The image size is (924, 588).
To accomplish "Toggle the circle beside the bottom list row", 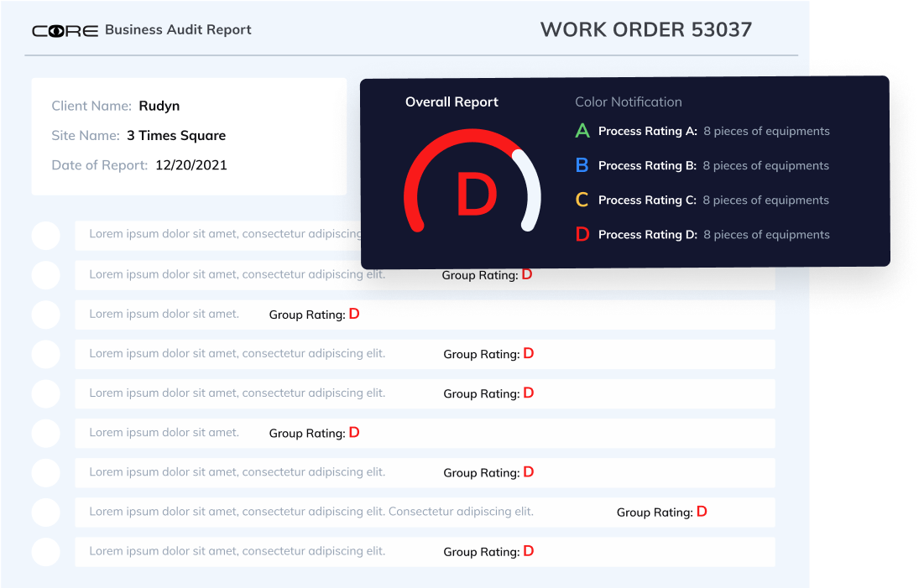I will 46,552.
